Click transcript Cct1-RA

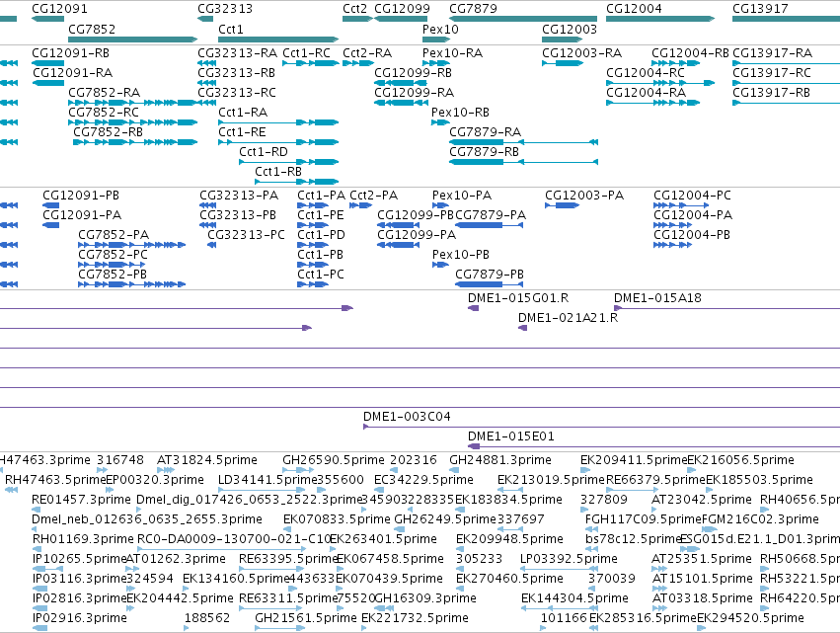(278, 122)
